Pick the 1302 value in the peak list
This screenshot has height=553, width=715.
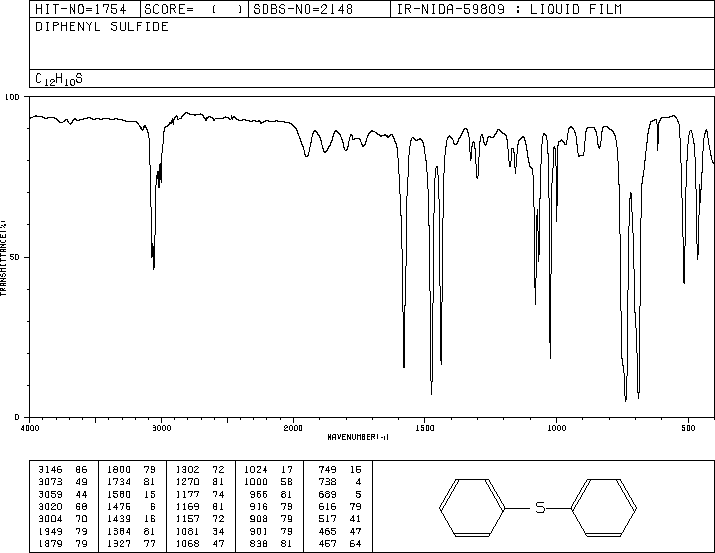click(187, 470)
